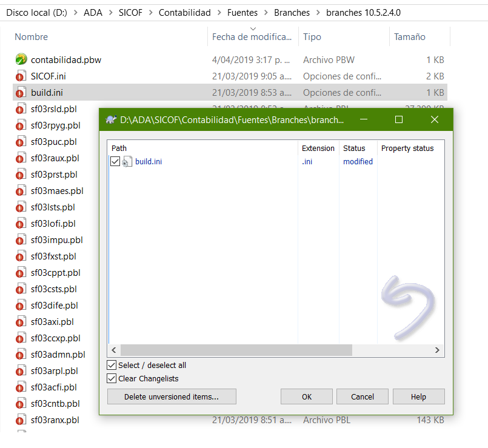Click the 'modified' status cell
This screenshot has height=448, width=488.
click(x=358, y=161)
